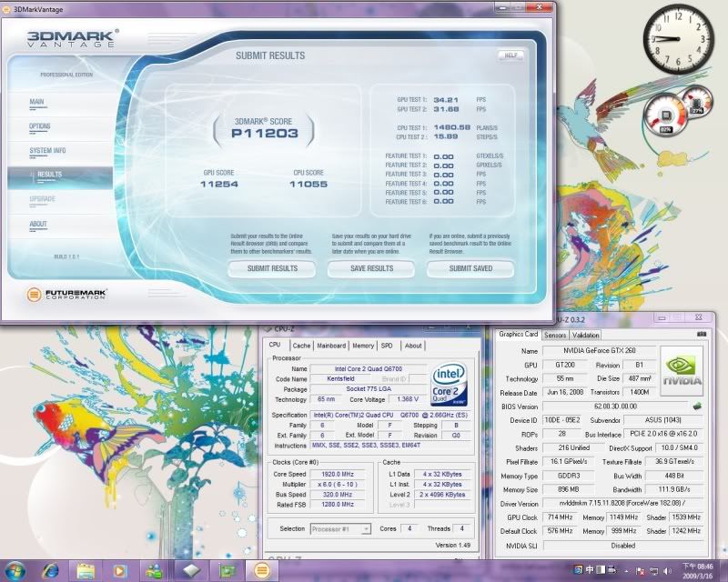Open the Main section in 3DMark
Viewport: 728px width, 582px height.
(37, 102)
